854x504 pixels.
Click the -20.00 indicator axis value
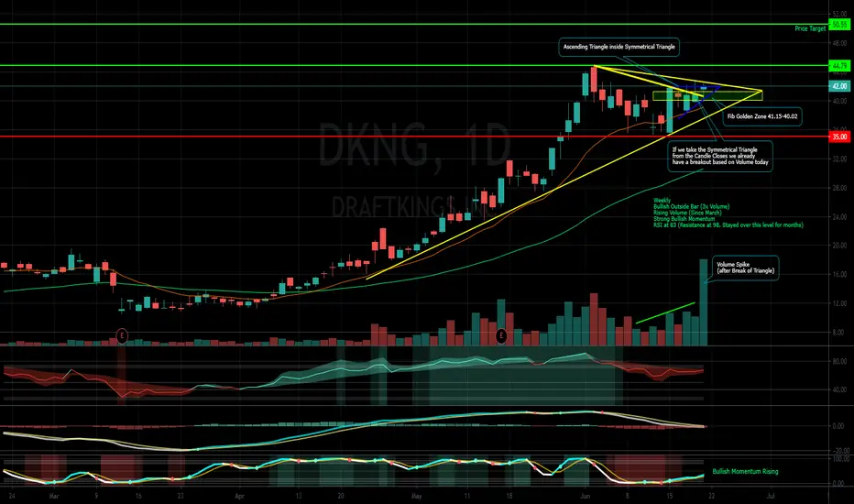(x=840, y=451)
